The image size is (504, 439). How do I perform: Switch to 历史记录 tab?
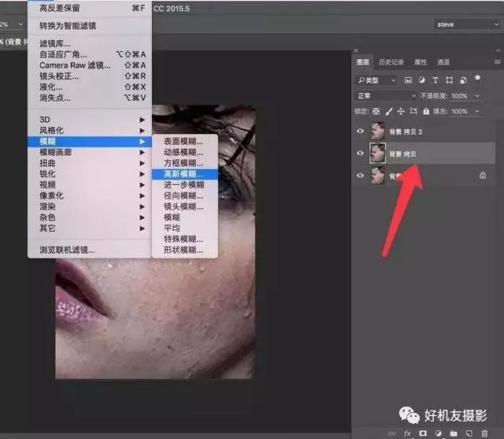[x=391, y=61]
